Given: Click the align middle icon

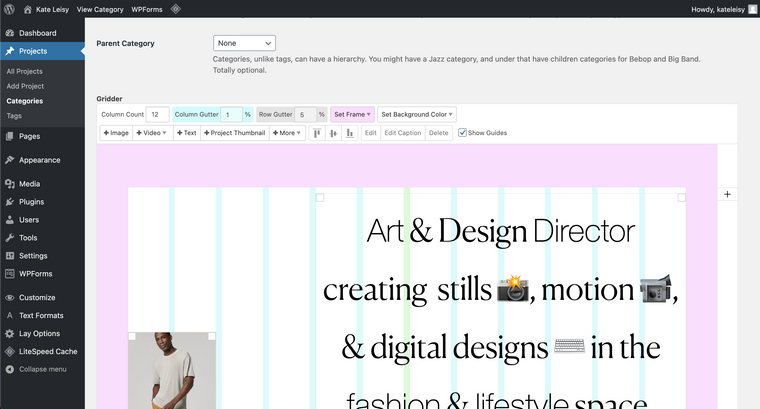Looking at the screenshot, I should pos(333,133).
